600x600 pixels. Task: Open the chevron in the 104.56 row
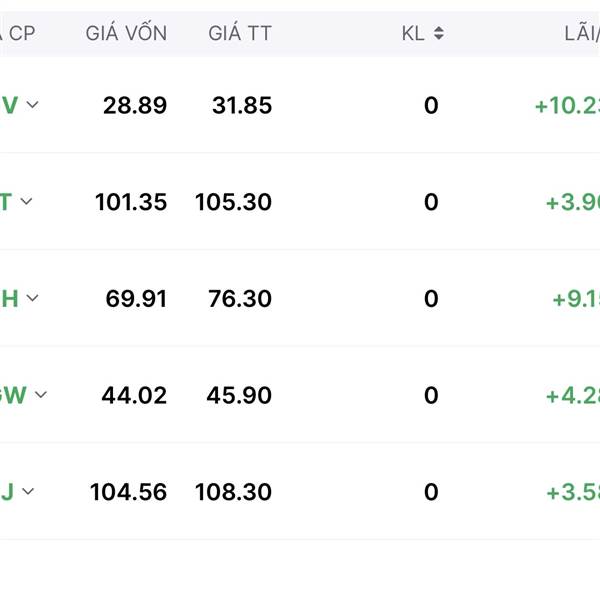[28, 491]
